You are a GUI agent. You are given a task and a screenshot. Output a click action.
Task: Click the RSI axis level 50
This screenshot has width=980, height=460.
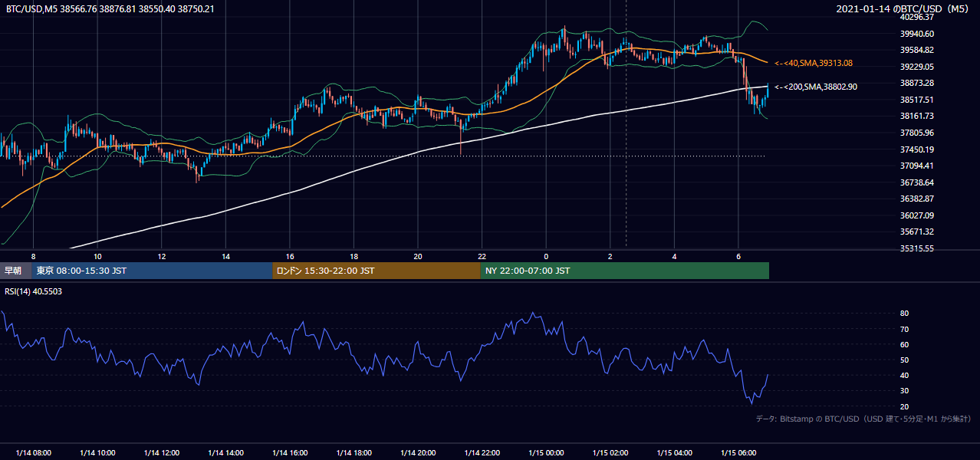(x=904, y=360)
